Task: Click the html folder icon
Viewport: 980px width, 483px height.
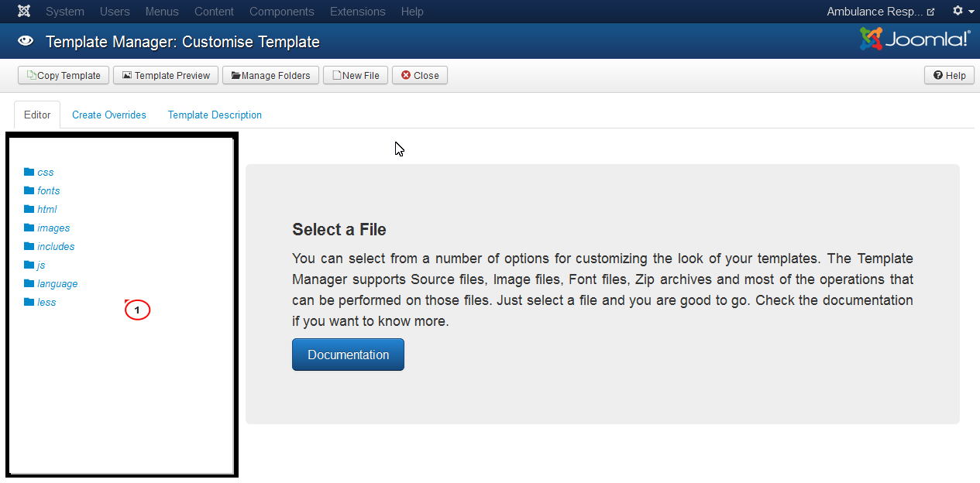Action: (29, 209)
